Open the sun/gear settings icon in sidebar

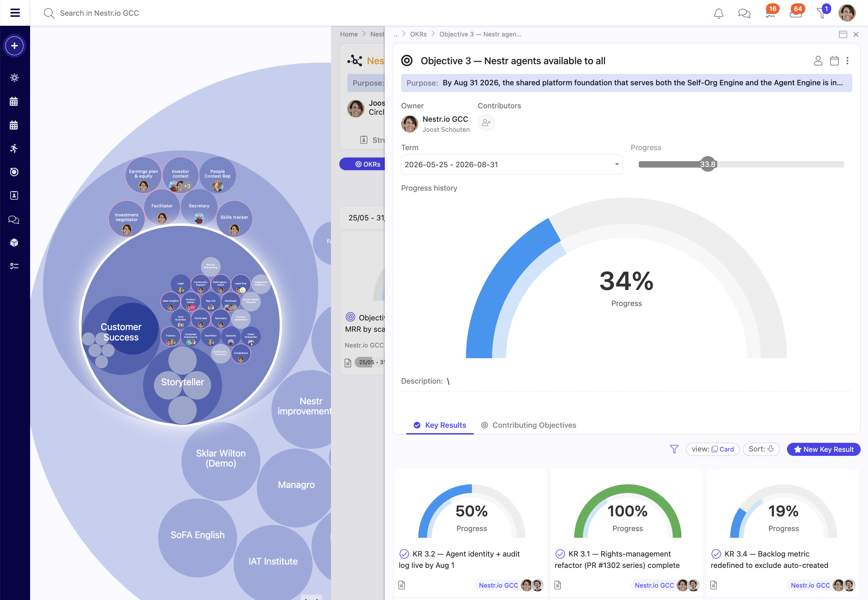click(14, 78)
